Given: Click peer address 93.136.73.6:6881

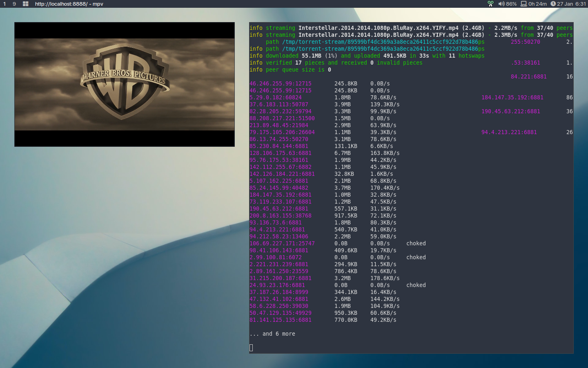Looking at the screenshot, I should tap(276, 222).
